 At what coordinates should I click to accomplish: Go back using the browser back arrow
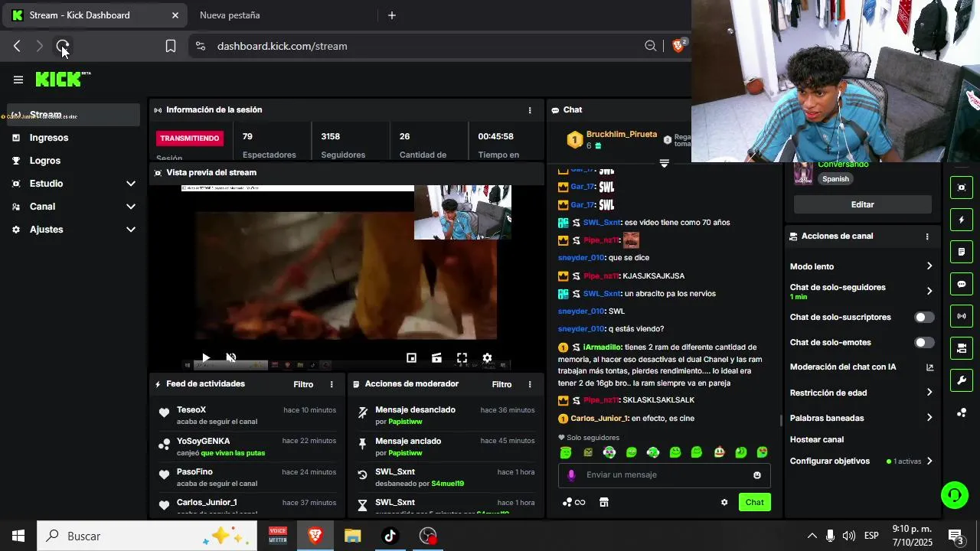(x=17, y=46)
